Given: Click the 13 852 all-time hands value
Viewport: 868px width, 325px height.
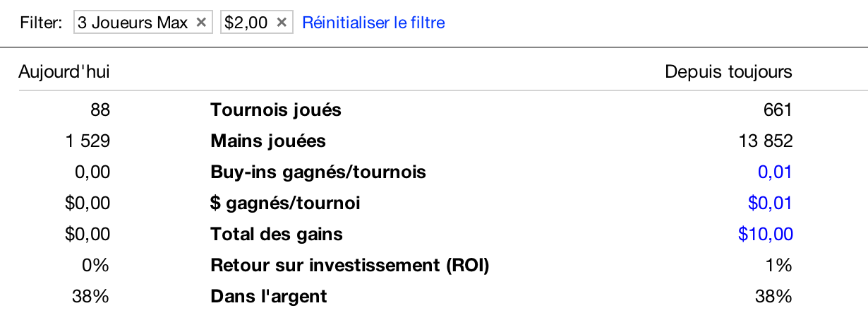Looking at the screenshot, I should coord(764,141).
